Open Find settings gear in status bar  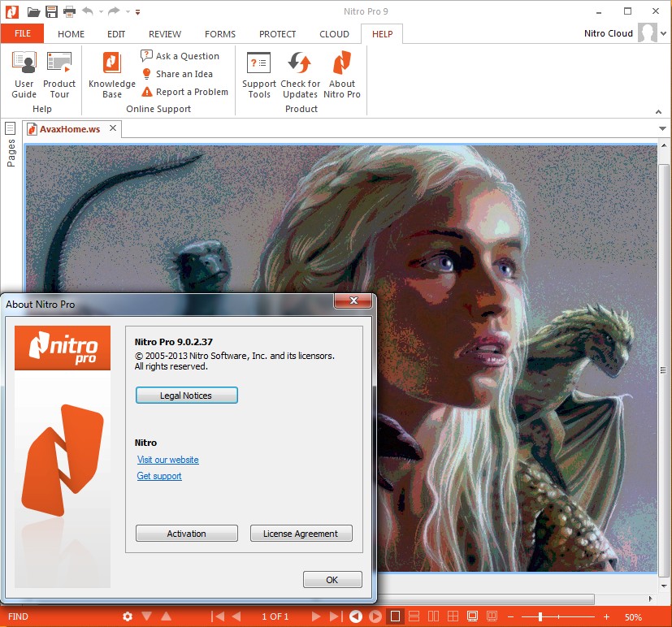(128, 616)
